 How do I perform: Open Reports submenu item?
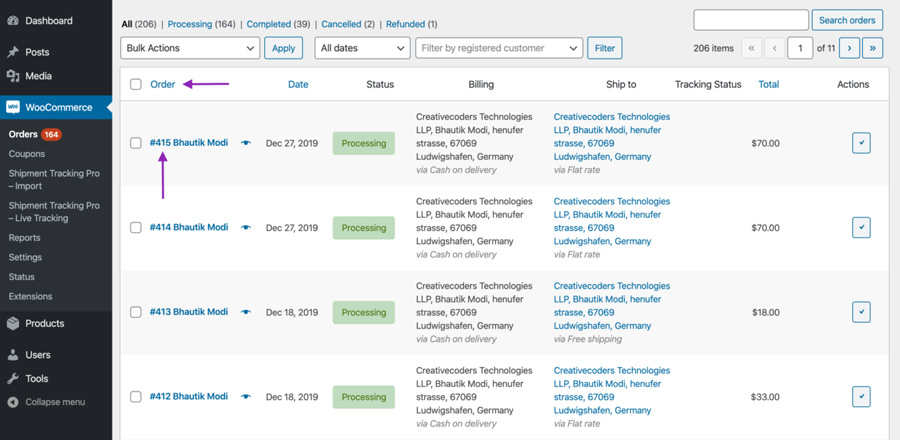(x=24, y=237)
